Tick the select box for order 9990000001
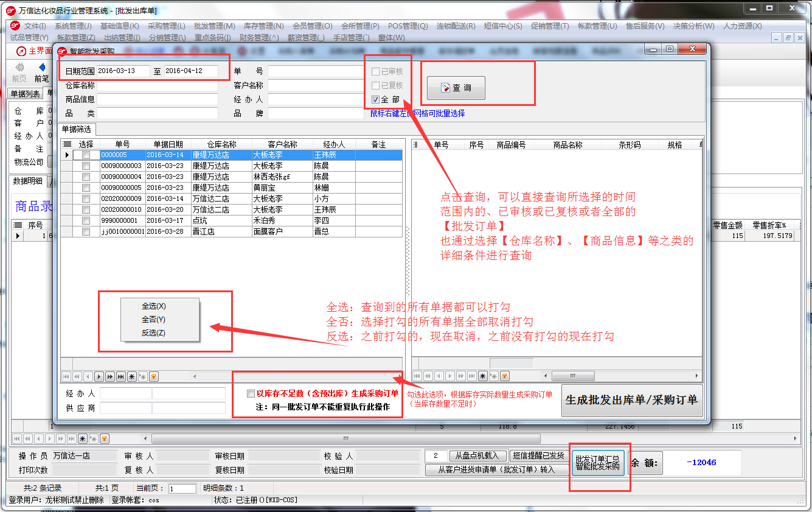Screen dimensions: 812x512 click(x=86, y=221)
